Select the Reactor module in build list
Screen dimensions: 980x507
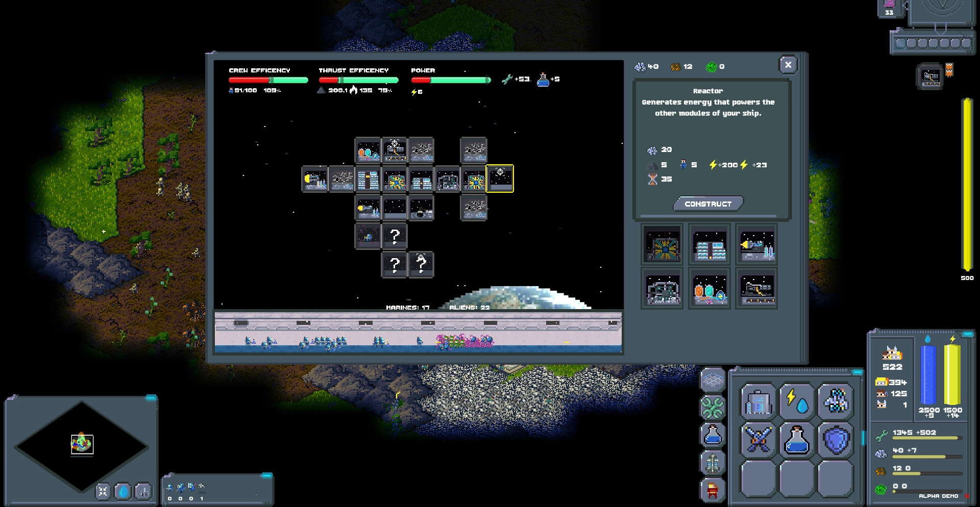coord(662,245)
